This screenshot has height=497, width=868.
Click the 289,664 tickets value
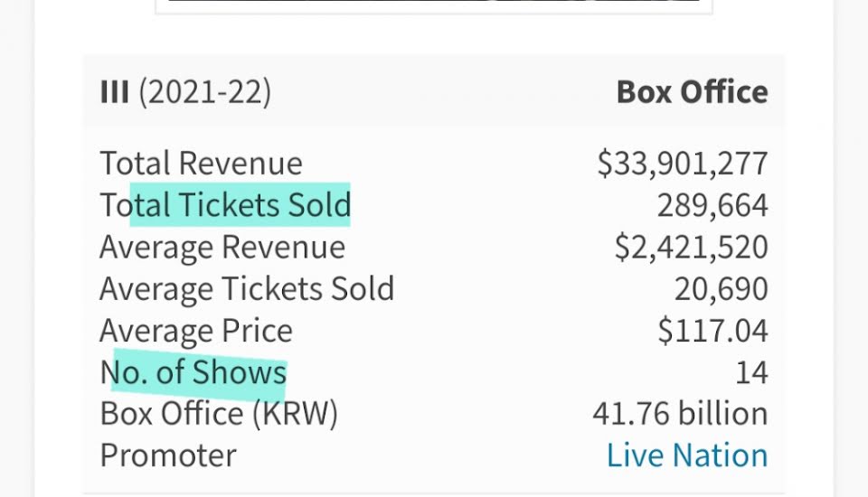pos(712,206)
